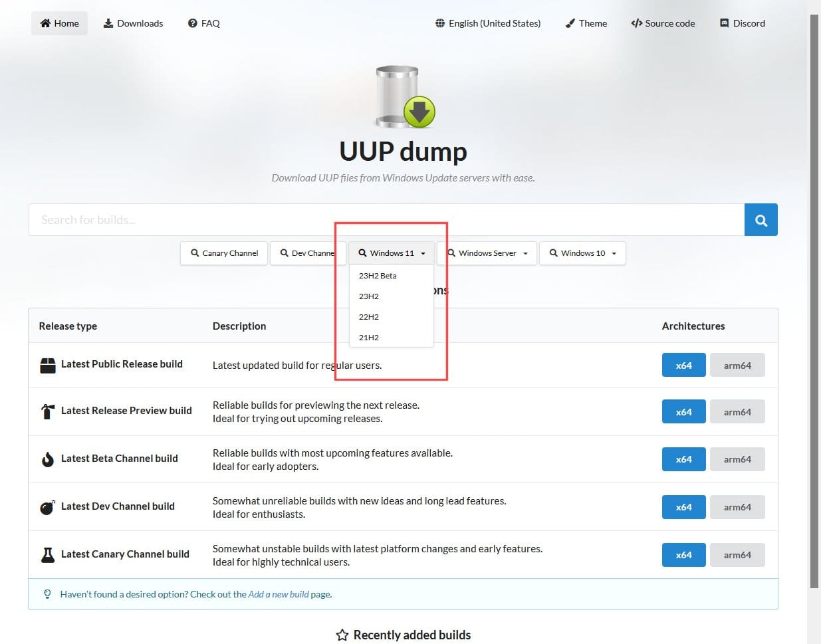Choose arm64 for Latest Public Release build

tap(737, 366)
